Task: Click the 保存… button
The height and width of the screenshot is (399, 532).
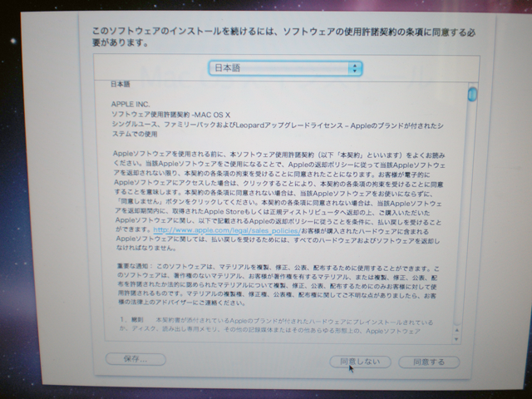Action: tap(135, 359)
